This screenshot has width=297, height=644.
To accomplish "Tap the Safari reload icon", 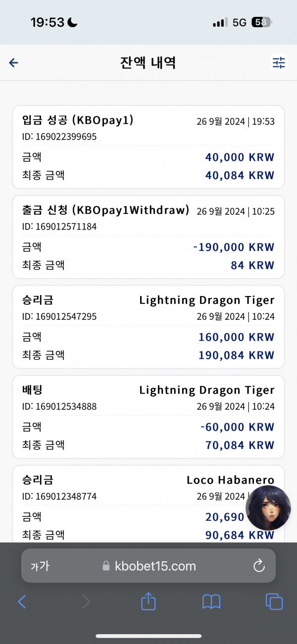I will point(259,566).
